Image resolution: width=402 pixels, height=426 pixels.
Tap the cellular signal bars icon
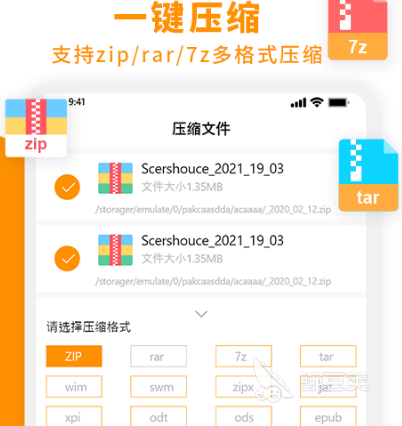pos(298,103)
